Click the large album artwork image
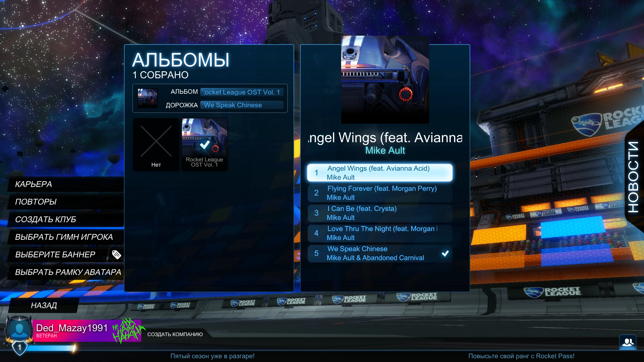644x362 pixels. pos(385,79)
